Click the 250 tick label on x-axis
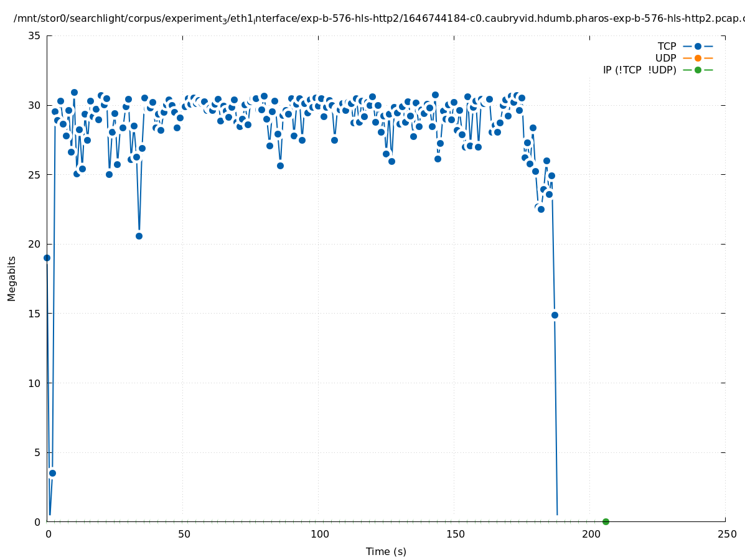Viewport: 745px width, 560px height. point(726,534)
